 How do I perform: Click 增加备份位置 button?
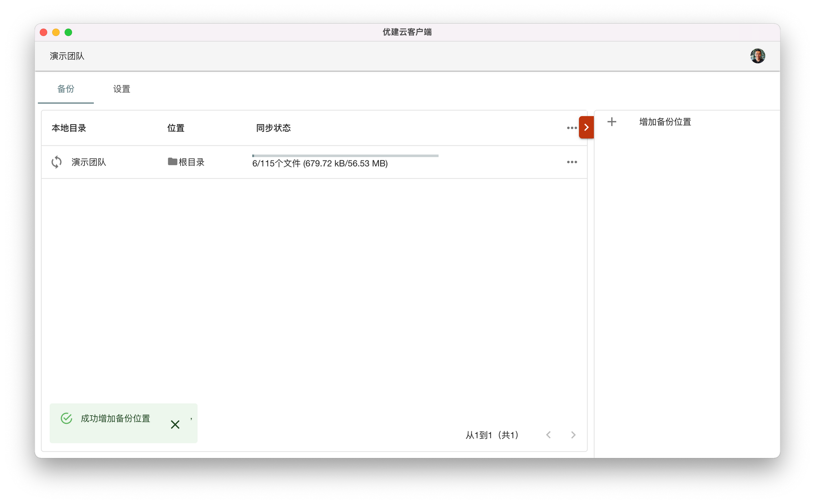(665, 122)
